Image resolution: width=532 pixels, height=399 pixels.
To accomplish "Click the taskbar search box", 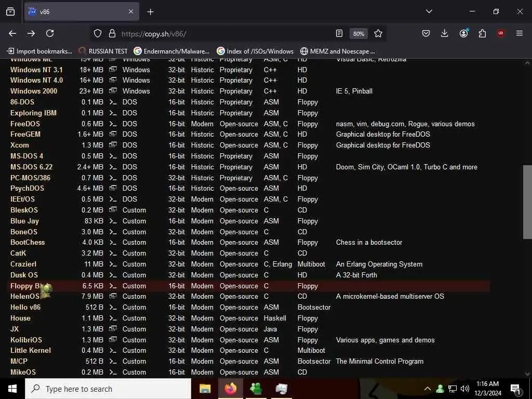I will coord(108,389).
